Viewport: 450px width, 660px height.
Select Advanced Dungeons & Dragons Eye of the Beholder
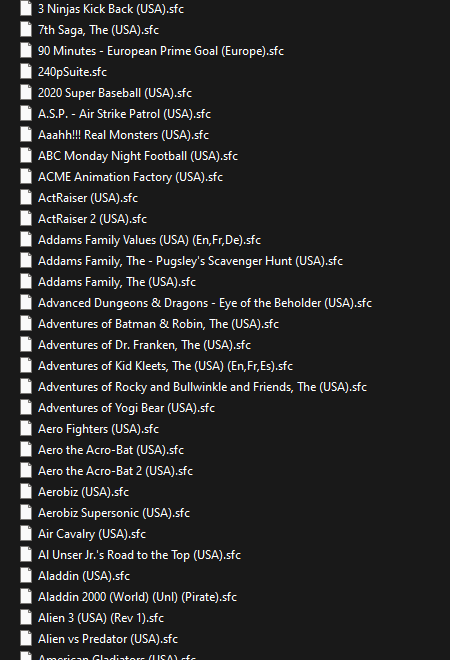coord(205,303)
